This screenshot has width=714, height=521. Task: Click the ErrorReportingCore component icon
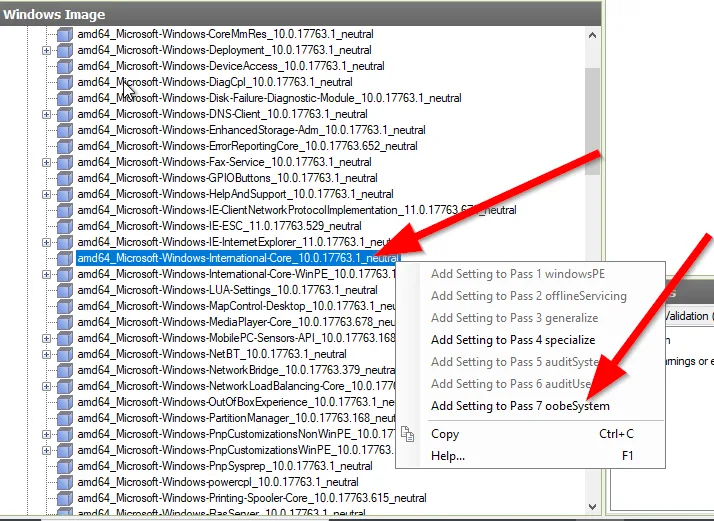[x=65, y=146]
